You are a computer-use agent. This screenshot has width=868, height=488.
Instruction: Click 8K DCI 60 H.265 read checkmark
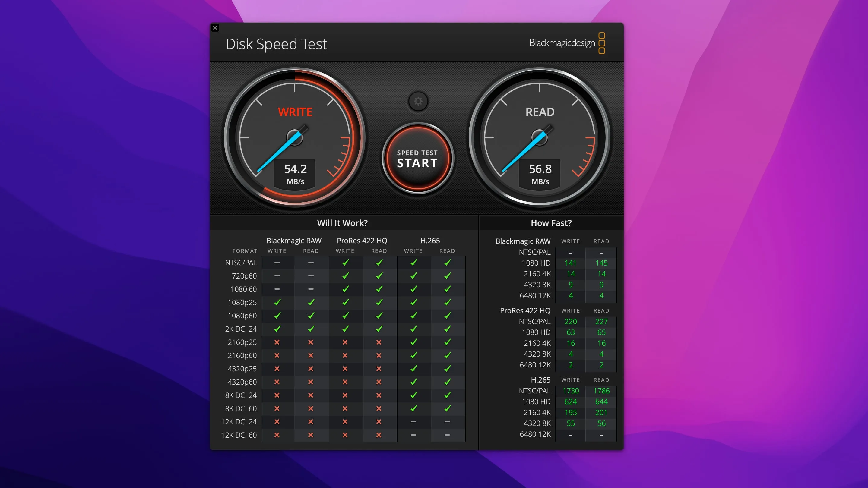click(x=448, y=408)
